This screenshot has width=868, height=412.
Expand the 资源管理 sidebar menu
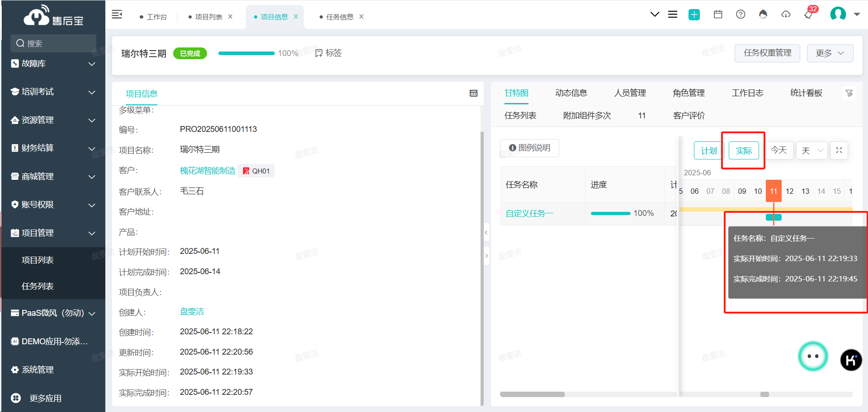click(x=53, y=120)
